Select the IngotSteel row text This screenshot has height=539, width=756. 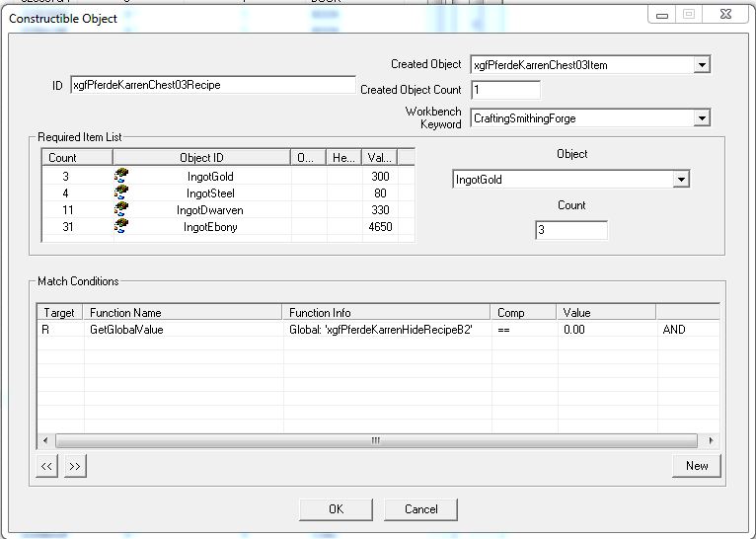point(210,193)
